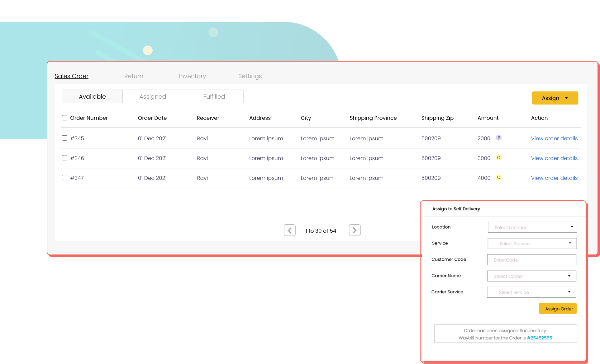Open the Inventory tab
The height and width of the screenshot is (364, 600).
click(193, 76)
